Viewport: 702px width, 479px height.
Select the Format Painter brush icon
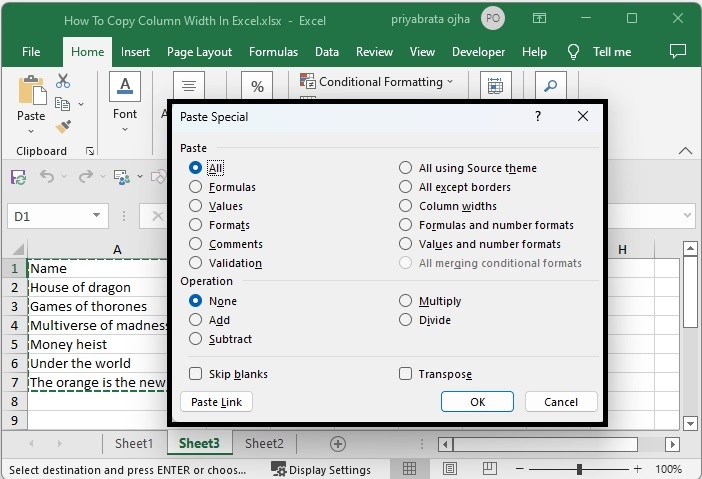[63, 127]
